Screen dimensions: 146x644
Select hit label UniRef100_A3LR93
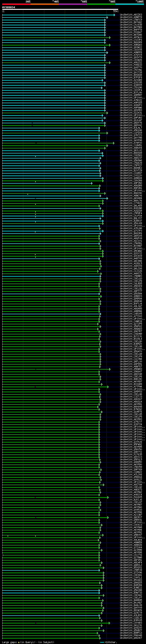click(131, 615)
